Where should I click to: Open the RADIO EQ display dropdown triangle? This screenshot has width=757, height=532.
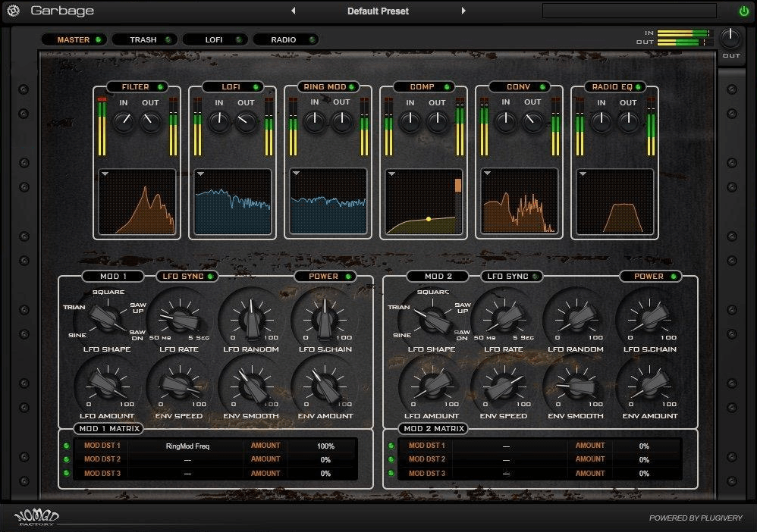pyautogui.click(x=583, y=174)
